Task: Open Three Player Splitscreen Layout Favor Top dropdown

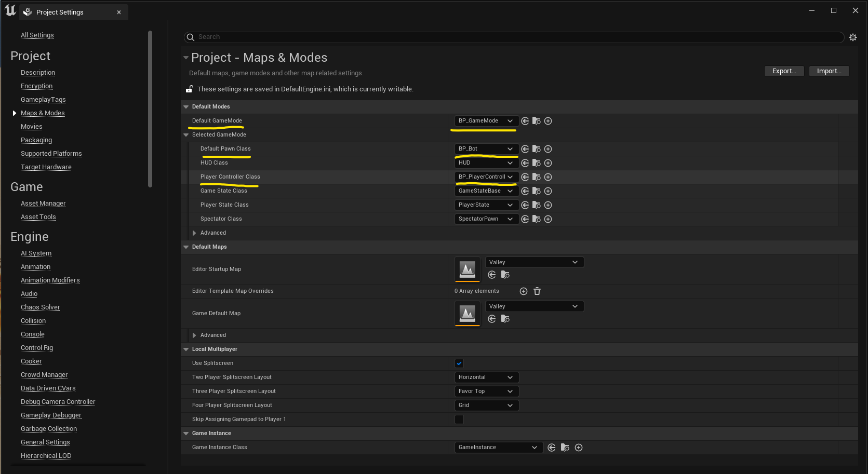Action: click(486, 391)
